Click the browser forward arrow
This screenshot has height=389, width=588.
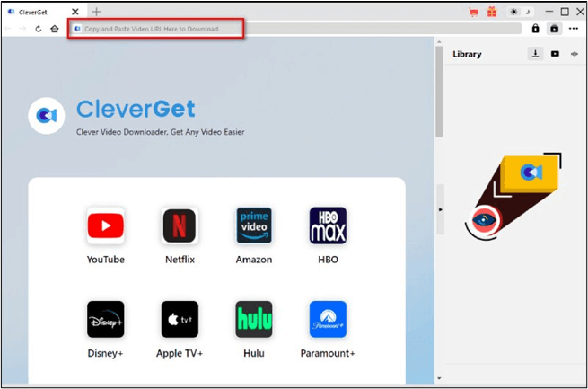[x=22, y=29]
